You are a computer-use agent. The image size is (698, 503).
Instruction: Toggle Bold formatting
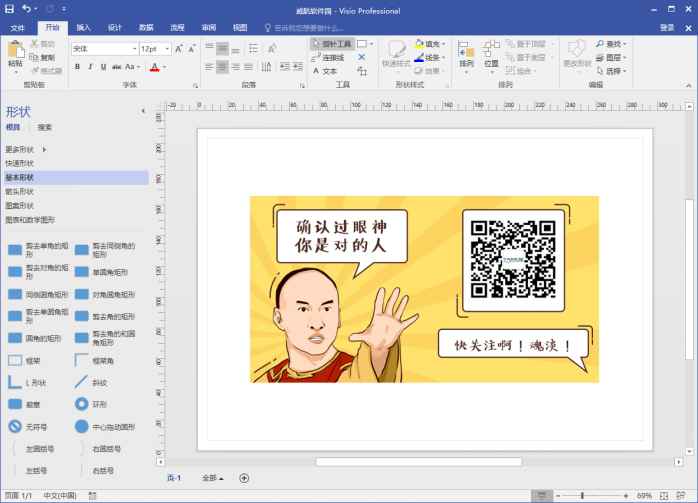coord(77,67)
